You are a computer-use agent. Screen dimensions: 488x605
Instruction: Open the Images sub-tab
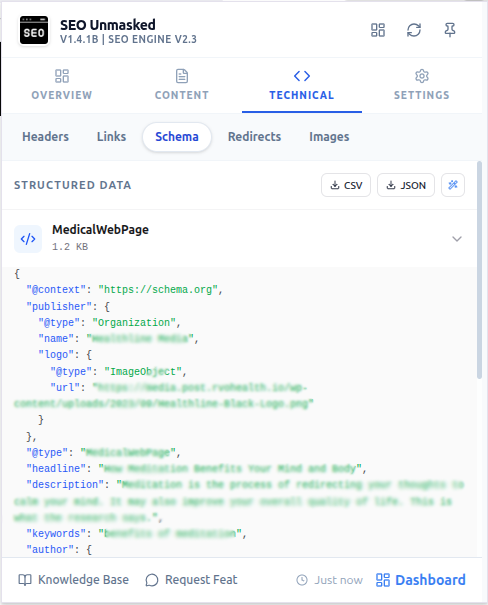(x=329, y=137)
